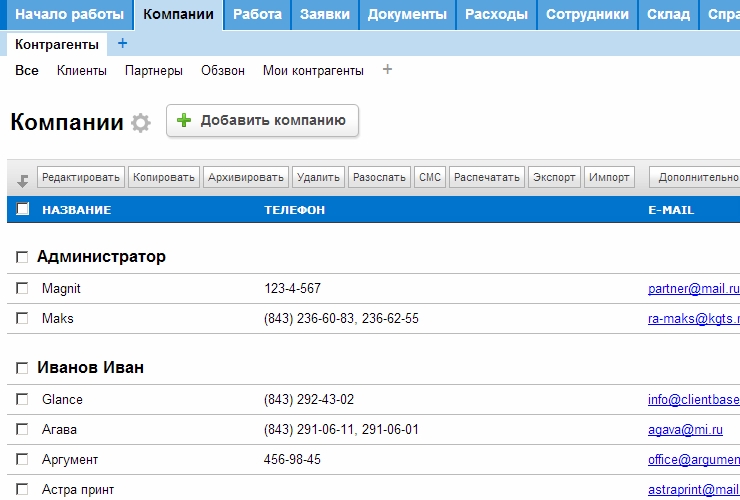The image size is (740, 500).
Task: Select the Glance company checkbox
Action: 23,399
